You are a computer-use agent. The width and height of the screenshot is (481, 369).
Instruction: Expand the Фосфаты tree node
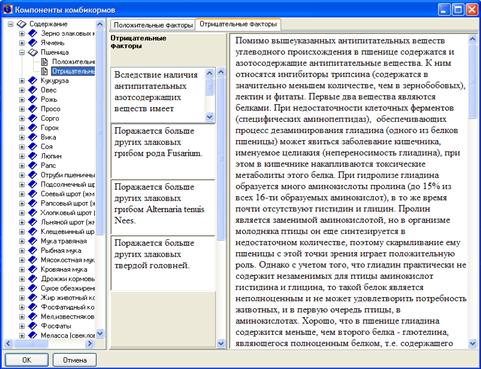point(22,326)
